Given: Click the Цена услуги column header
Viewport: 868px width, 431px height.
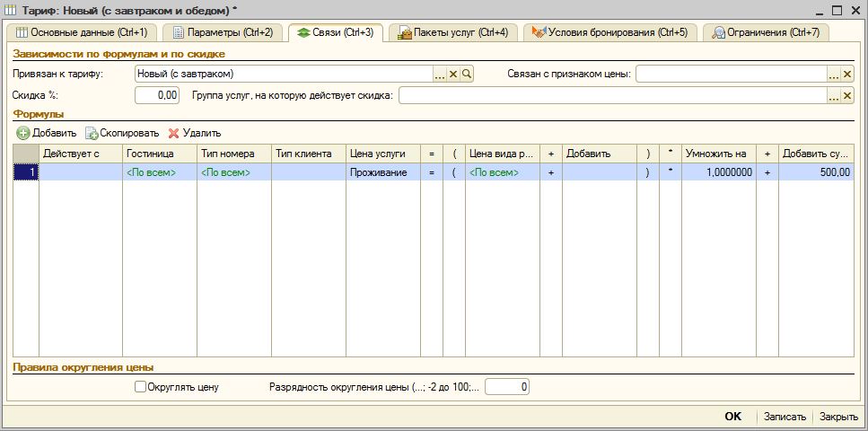Looking at the screenshot, I should click(x=383, y=154).
